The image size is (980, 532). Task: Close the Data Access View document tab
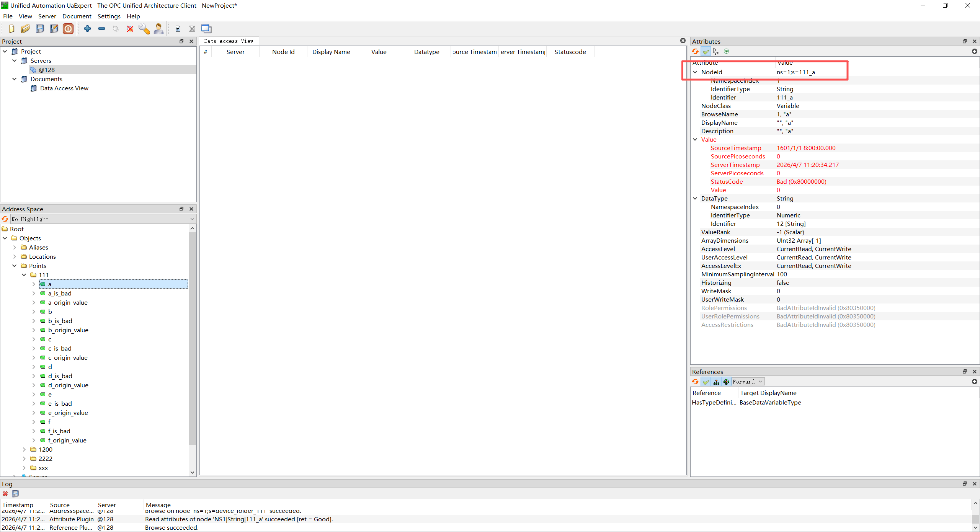coord(683,41)
